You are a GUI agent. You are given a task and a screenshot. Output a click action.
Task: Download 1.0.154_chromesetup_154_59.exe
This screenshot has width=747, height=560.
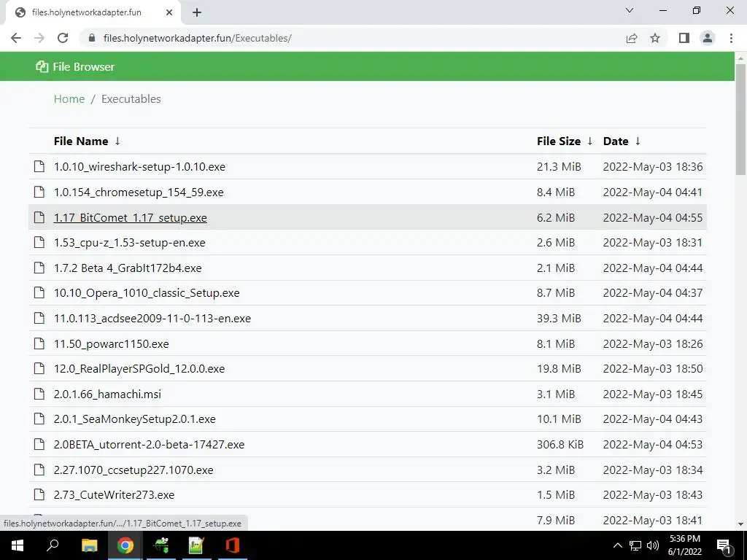coord(139,192)
